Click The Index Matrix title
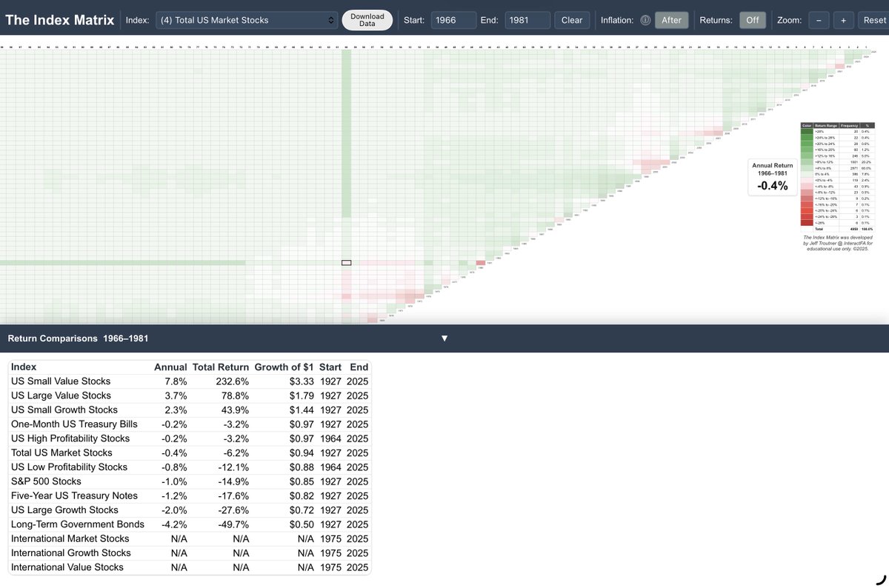The image size is (889, 588). [x=59, y=20]
